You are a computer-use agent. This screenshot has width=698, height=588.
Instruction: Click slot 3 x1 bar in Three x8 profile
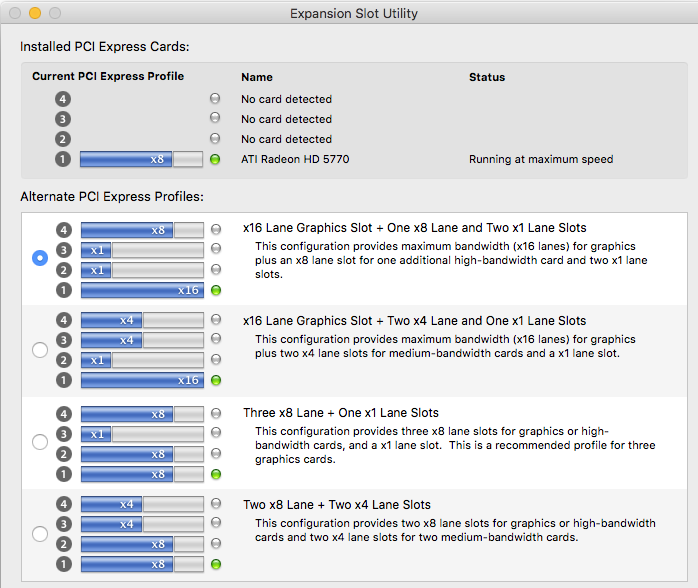pos(97,434)
